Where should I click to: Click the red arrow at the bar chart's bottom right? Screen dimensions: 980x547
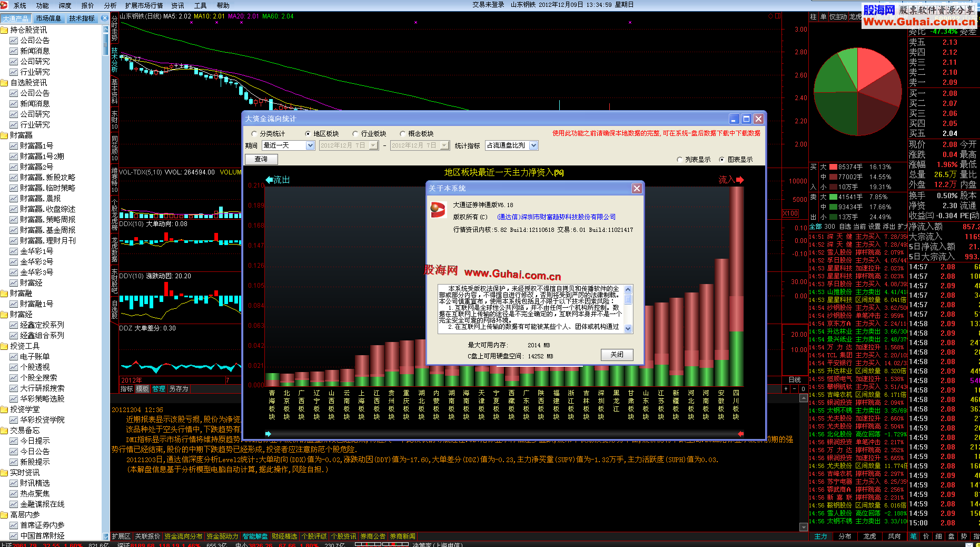[x=740, y=434]
